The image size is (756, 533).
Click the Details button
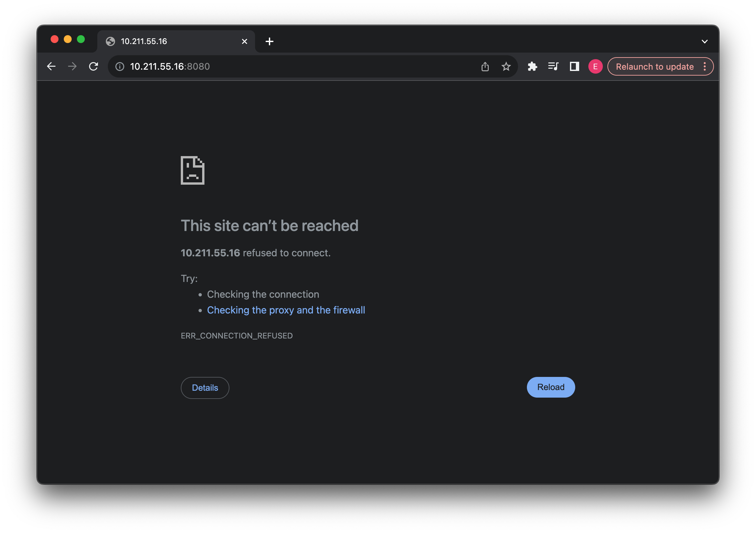coord(205,388)
